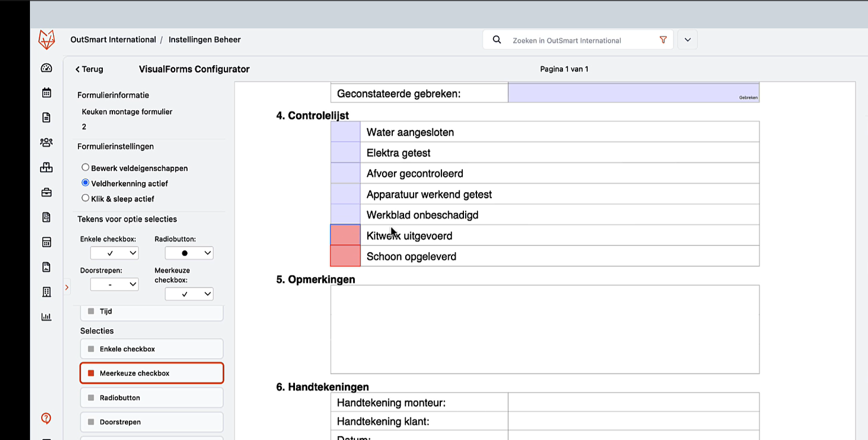Click the search magnifier icon
Viewport: 868px width, 440px height.
497,40
